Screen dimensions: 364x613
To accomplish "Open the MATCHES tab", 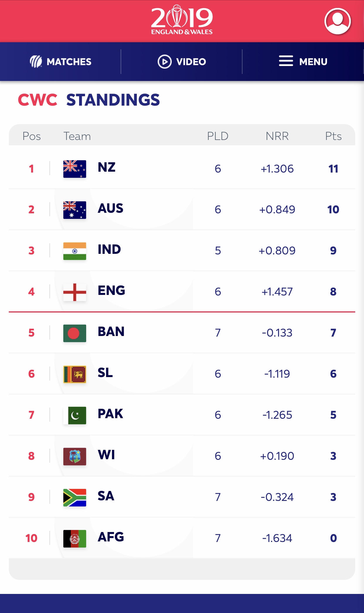I will pyautogui.click(x=61, y=62).
